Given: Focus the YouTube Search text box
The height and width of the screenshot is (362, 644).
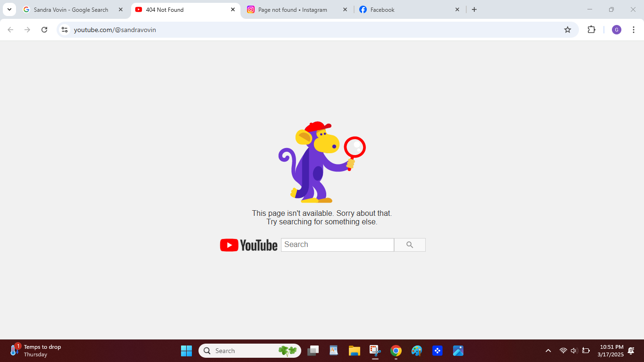Looking at the screenshot, I should (x=338, y=245).
